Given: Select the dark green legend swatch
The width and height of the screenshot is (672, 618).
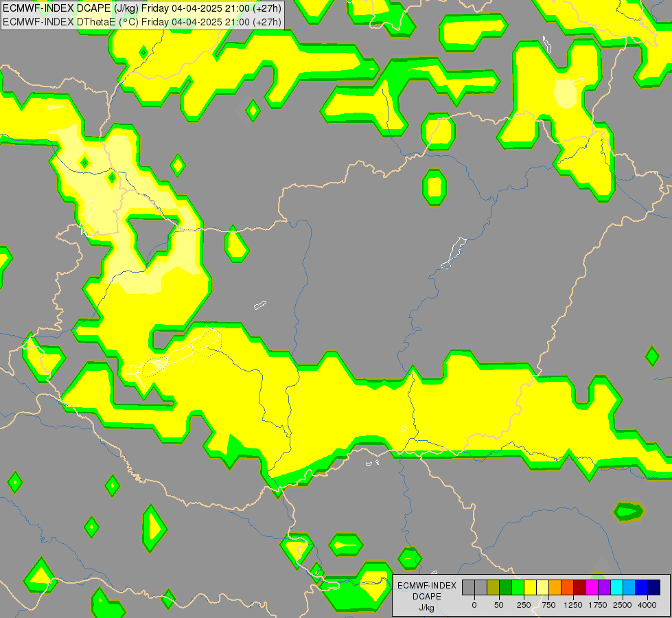Looking at the screenshot, I should point(506,587).
